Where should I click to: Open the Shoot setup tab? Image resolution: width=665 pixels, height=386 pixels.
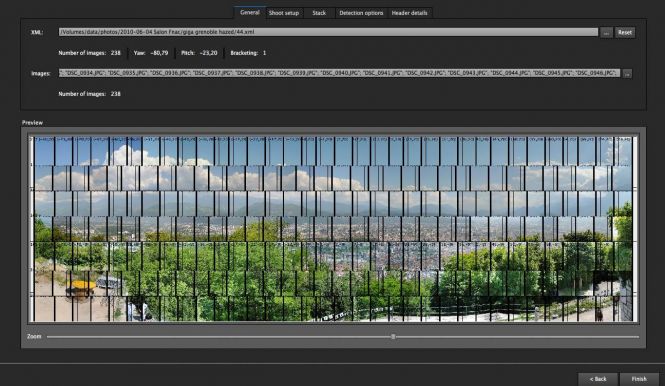[284, 13]
